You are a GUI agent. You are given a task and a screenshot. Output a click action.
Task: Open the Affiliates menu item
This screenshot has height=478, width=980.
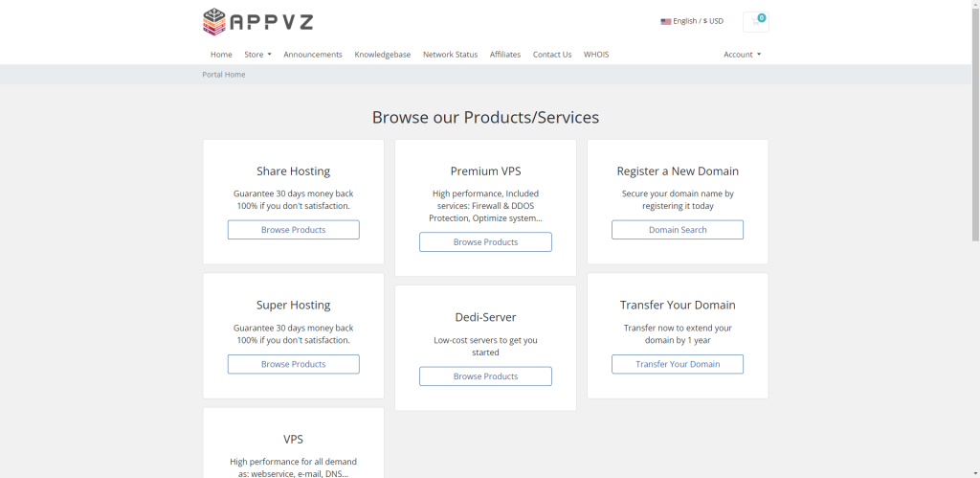coord(505,55)
